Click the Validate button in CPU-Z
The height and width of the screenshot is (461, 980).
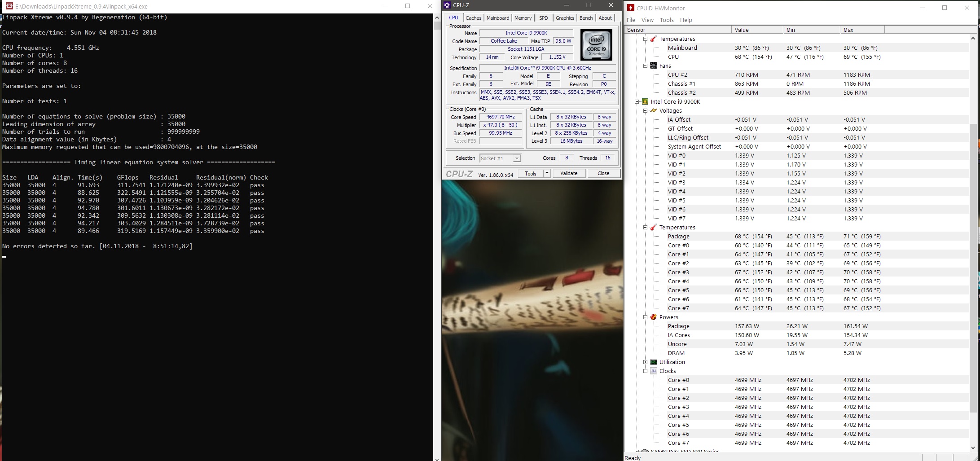(569, 173)
